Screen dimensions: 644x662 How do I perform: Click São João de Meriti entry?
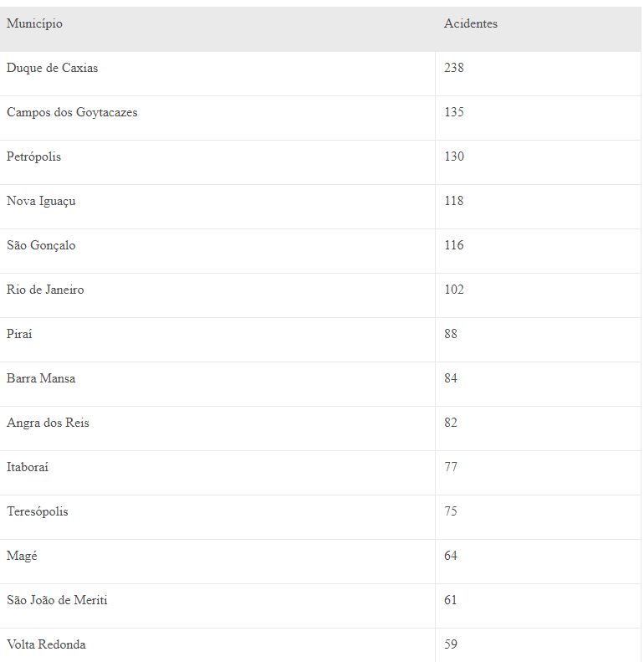point(57,600)
